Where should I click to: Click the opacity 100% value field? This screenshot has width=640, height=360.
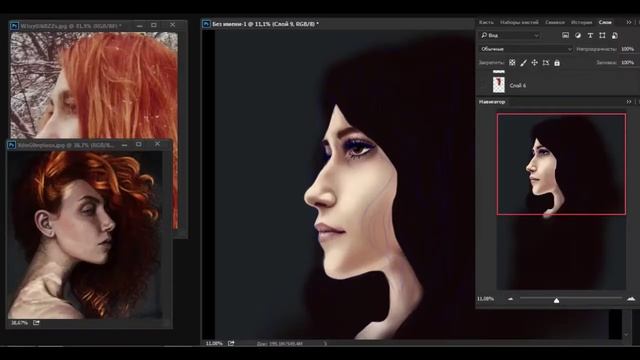tap(628, 49)
